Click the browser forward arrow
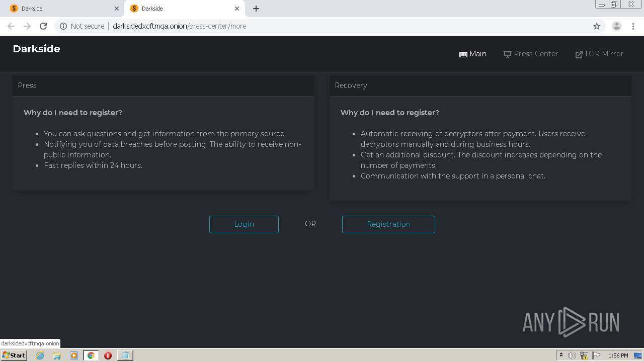 (27, 26)
